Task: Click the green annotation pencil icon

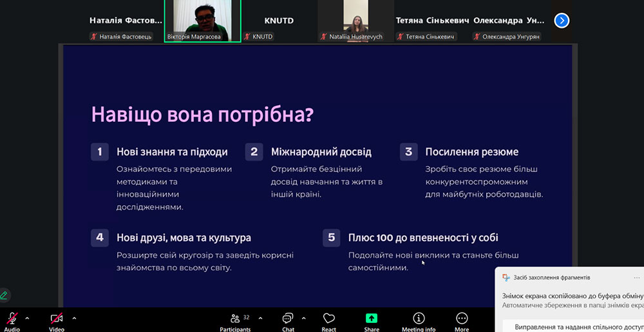Action: [x=4, y=295]
